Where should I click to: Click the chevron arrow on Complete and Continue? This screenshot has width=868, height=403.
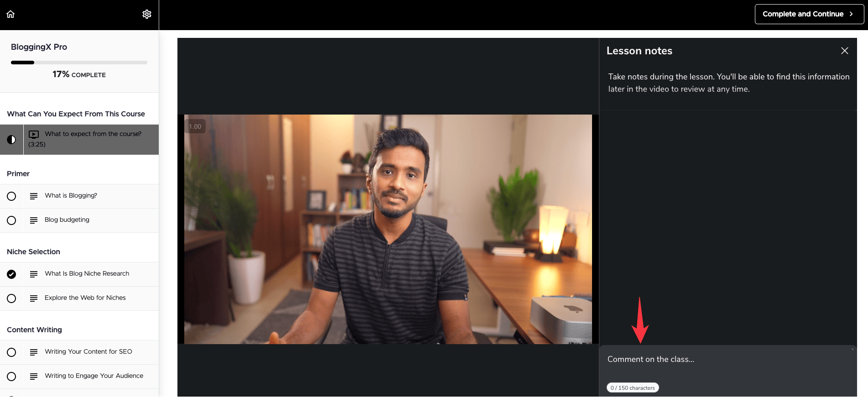pyautogui.click(x=851, y=14)
